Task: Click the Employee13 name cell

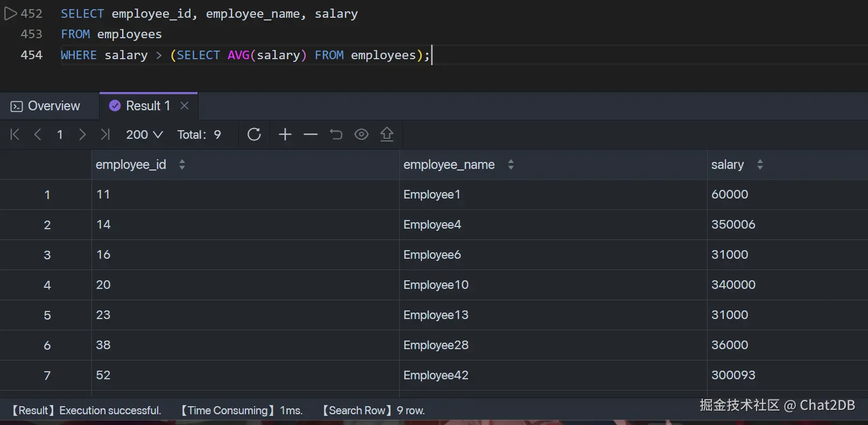Action: tap(553, 315)
